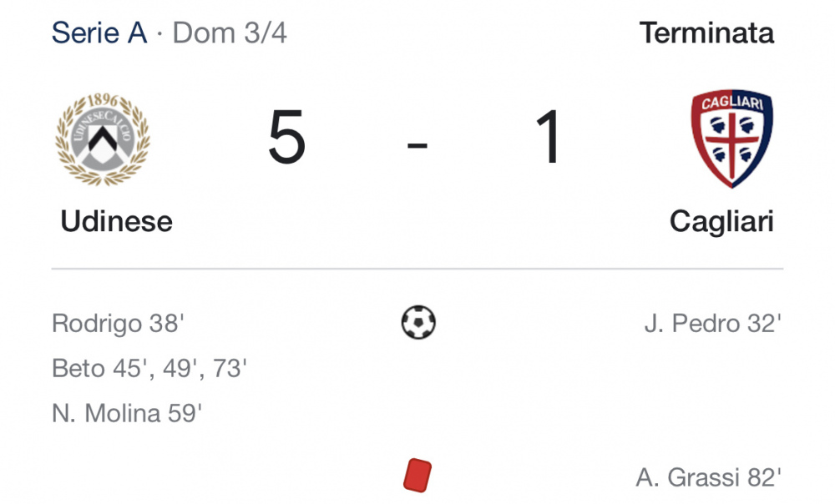The image size is (835, 504).
Task: Click the dash between the scores
Action: point(417,144)
